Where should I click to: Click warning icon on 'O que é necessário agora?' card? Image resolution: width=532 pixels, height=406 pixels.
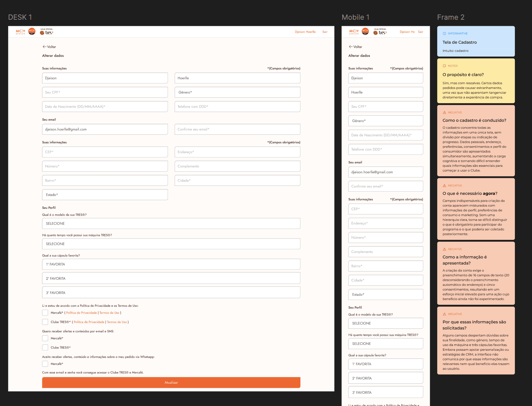pyautogui.click(x=444, y=186)
